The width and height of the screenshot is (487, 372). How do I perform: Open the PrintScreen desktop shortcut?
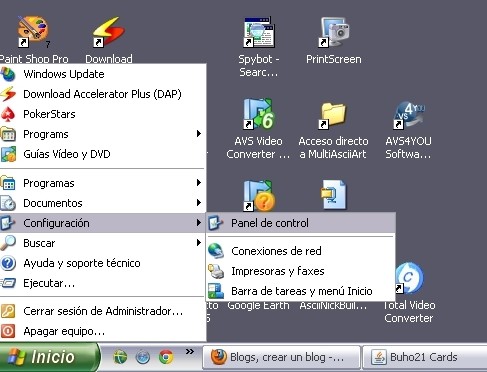334,32
